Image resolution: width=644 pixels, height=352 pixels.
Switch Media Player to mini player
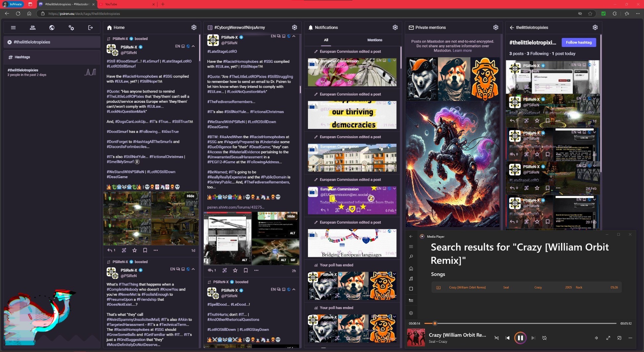[619, 338]
